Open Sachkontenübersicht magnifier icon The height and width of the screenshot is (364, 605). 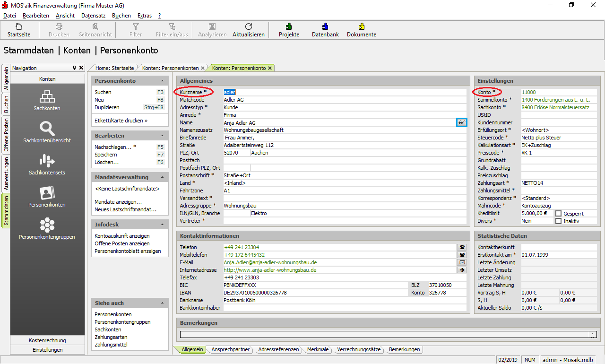click(47, 129)
